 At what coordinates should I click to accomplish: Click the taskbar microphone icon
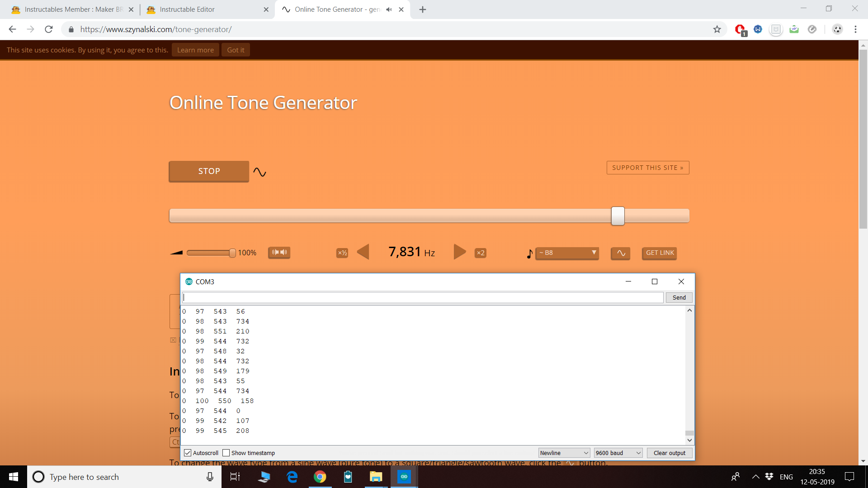210,477
